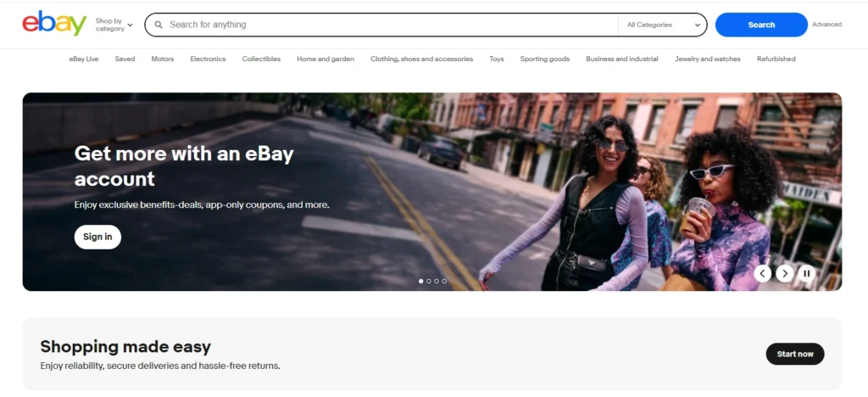Pause the banner carousel
The height and width of the screenshot is (397, 868).
click(x=807, y=273)
